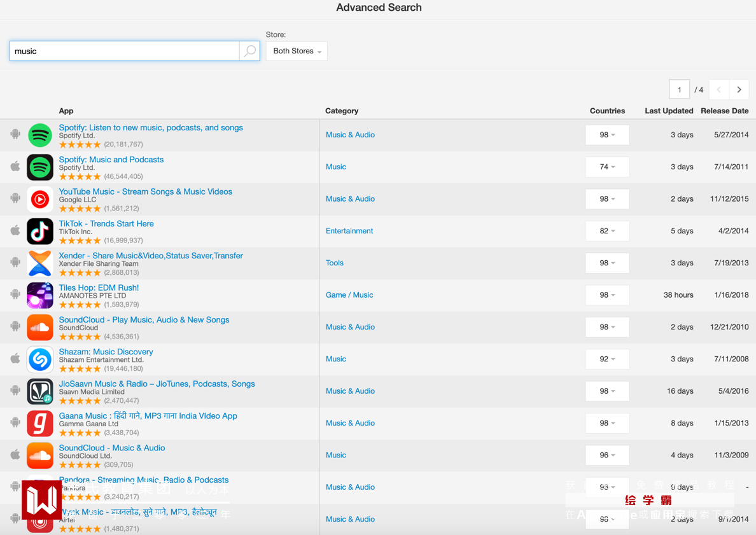The width and height of the screenshot is (756, 535).
Task: Click the Xender app icon
Action: [40, 263]
